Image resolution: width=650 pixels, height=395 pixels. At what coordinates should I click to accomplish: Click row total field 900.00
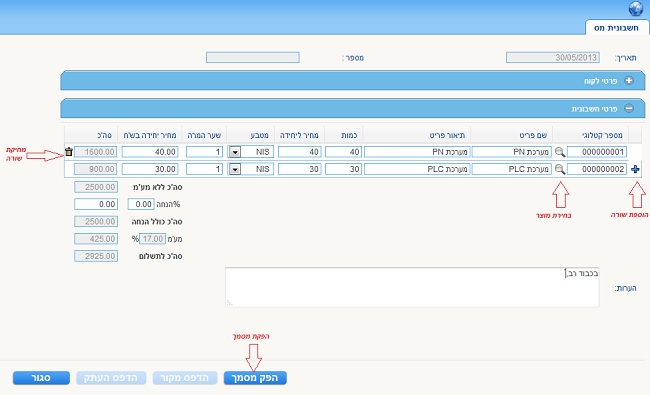96,169
